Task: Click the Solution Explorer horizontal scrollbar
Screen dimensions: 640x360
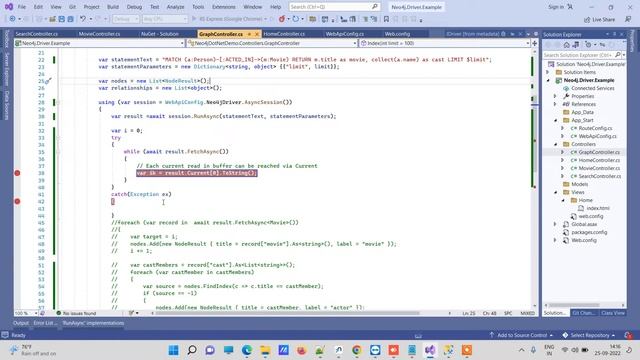Action: (574, 305)
